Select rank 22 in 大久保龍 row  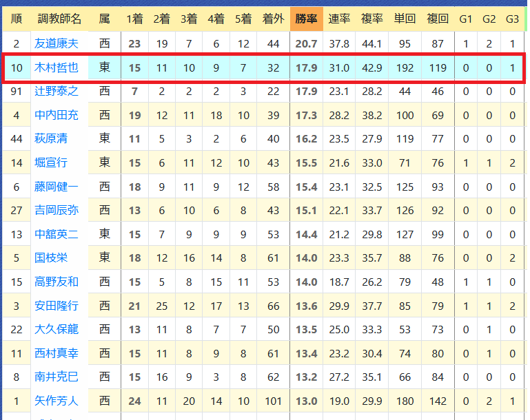click(17, 330)
